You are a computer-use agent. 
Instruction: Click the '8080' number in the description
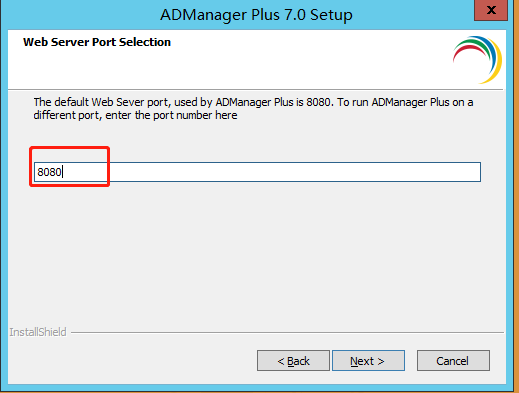[x=319, y=102]
